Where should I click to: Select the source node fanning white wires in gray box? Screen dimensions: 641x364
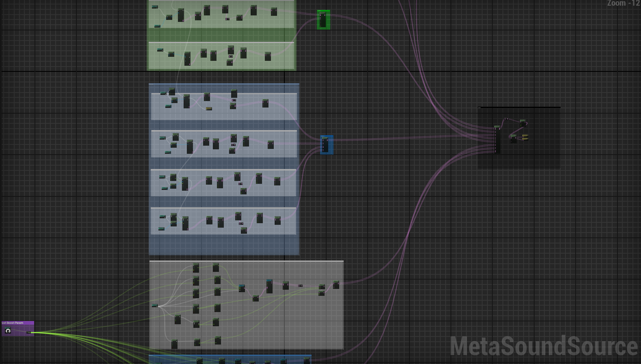click(155, 306)
